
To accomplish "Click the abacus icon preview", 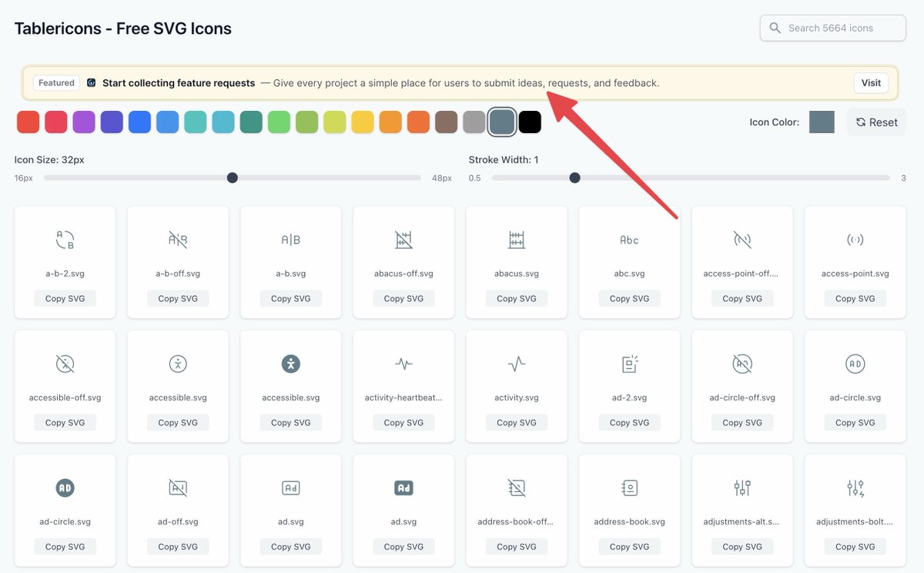I will tap(517, 240).
